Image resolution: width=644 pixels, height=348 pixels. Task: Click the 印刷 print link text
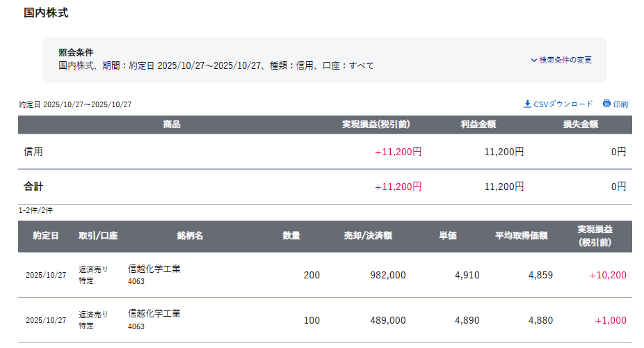[x=620, y=104]
